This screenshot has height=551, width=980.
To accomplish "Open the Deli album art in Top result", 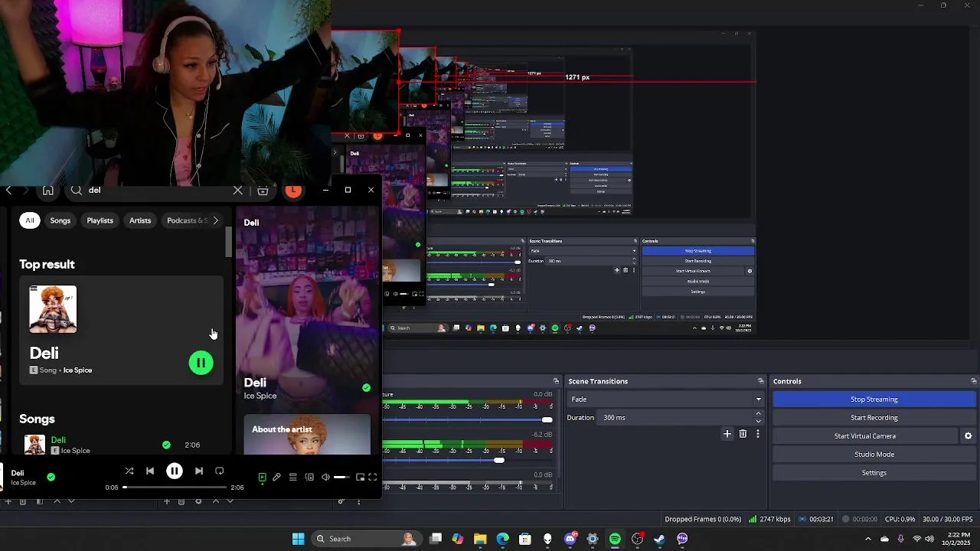I will tap(53, 309).
